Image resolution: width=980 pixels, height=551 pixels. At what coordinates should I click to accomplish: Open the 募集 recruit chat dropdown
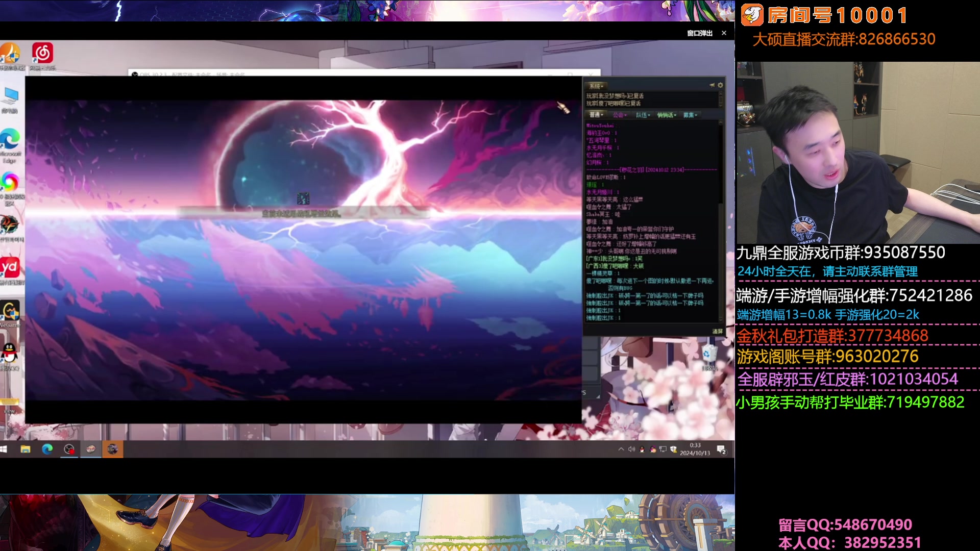690,115
